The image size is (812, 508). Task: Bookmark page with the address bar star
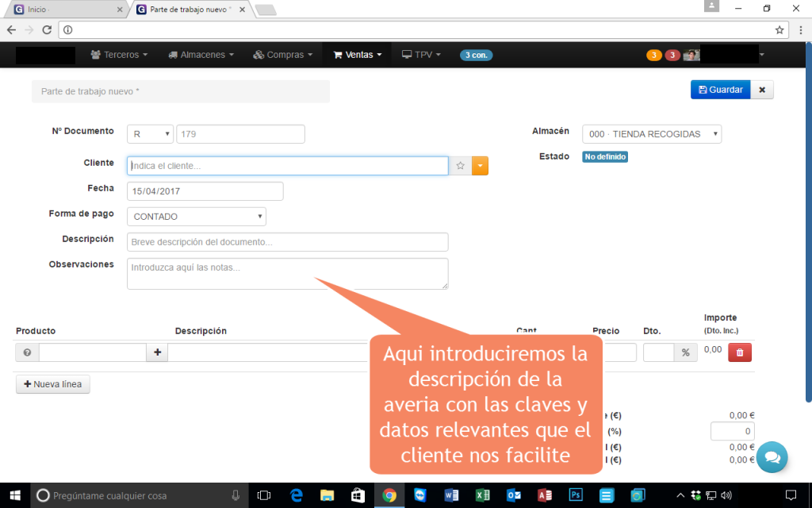[x=779, y=29]
